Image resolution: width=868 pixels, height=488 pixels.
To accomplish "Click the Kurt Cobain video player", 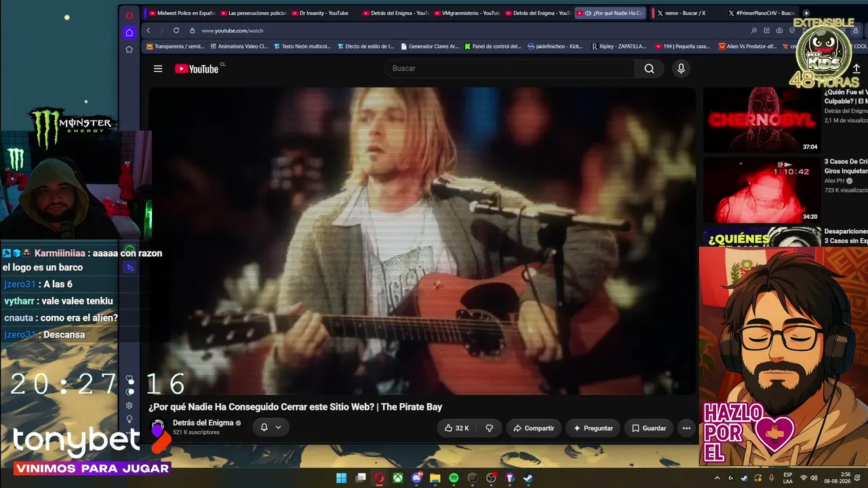I will pos(422,241).
